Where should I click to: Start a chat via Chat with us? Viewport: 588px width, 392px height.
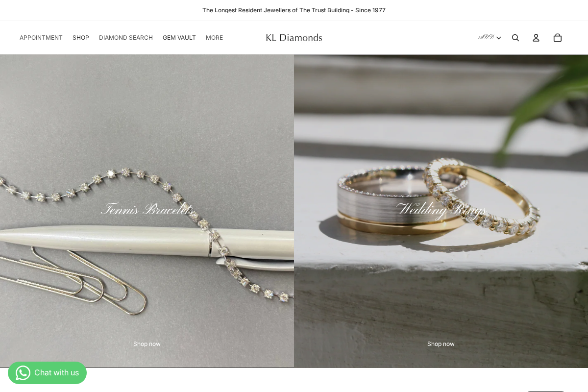click(x=47, y=373)
